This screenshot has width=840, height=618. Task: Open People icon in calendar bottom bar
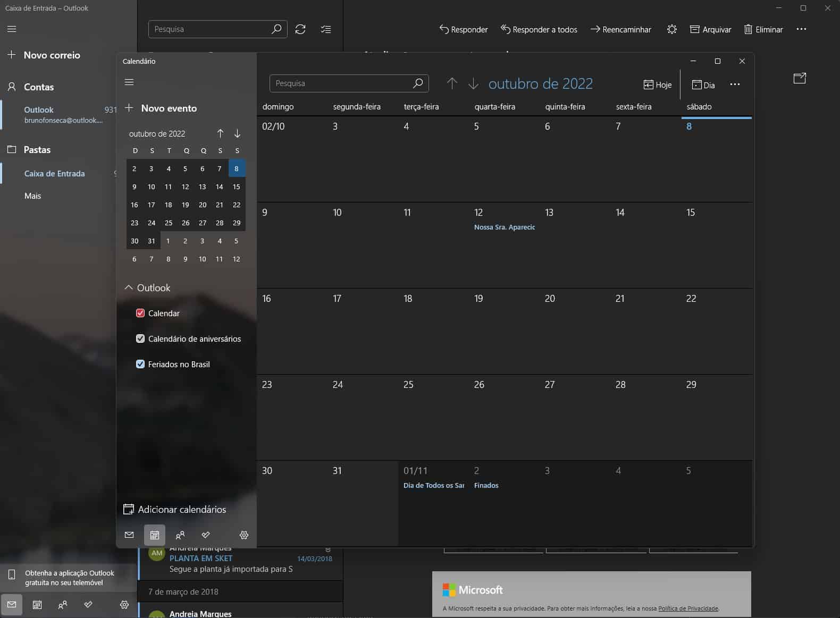[x=180, y=535]
